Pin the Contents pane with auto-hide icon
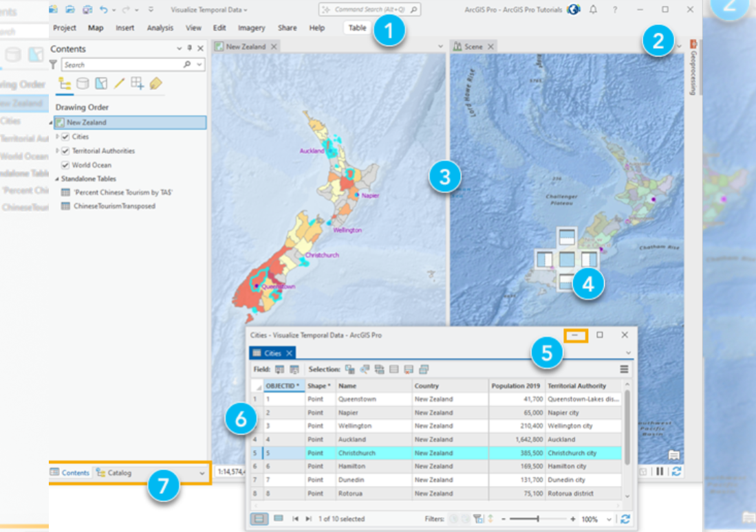This screenshot has width=756, height=532. (x=189, y=48)
